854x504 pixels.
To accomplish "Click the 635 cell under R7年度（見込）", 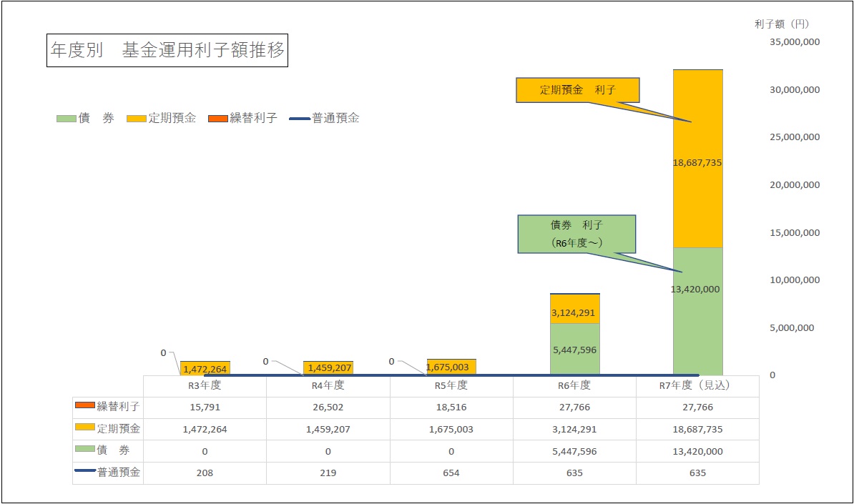I will [x=697, y=473].
